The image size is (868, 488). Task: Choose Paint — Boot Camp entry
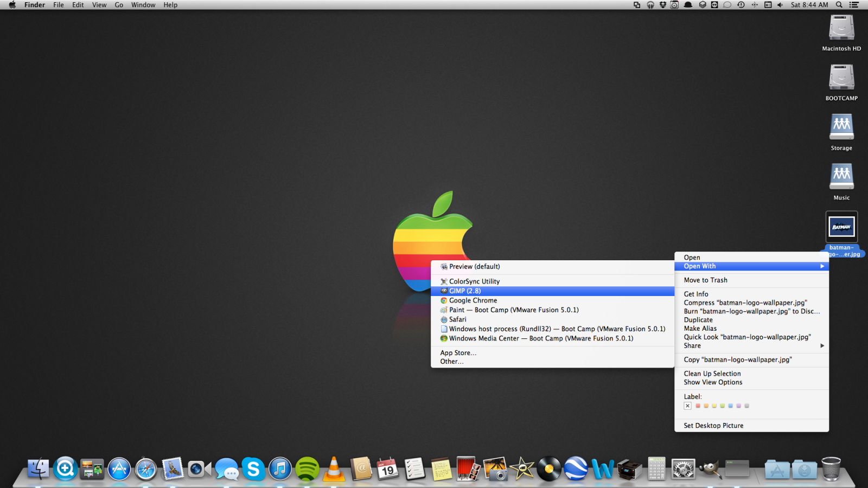coord(552,310)
